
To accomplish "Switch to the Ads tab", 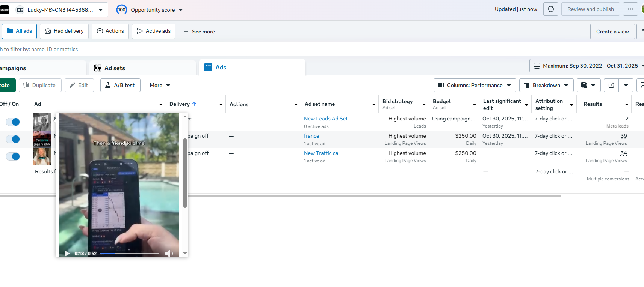I will point(252,67).
